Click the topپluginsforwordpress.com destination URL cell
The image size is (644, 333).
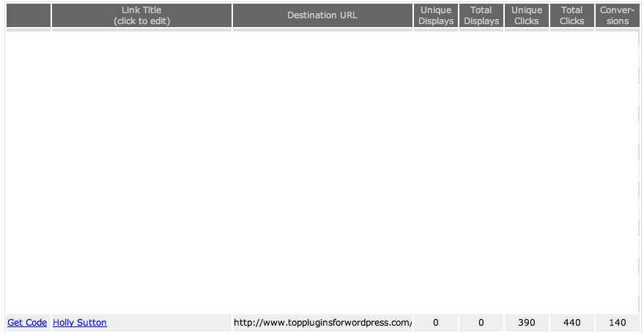[x=322, y=323]
